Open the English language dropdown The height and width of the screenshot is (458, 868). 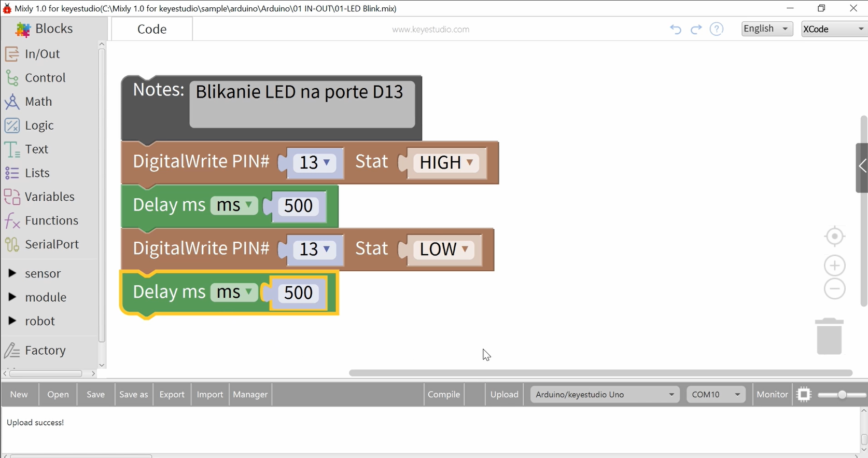tap(766, 29)
